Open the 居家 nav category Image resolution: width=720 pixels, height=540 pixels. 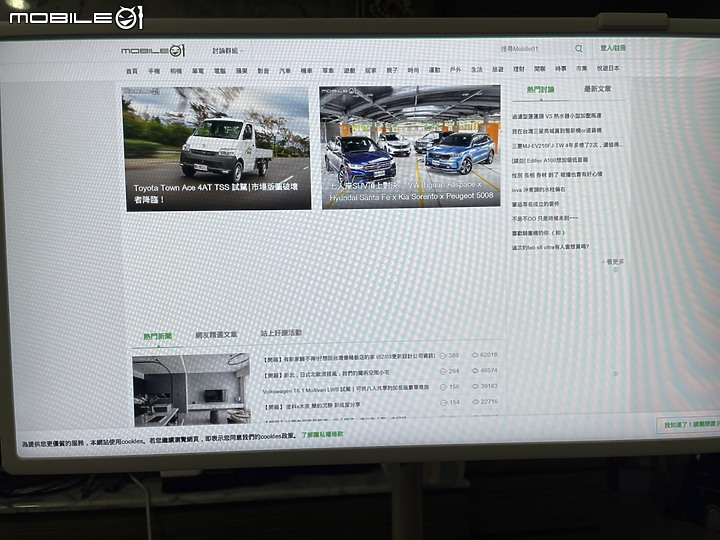pos(371,70)
